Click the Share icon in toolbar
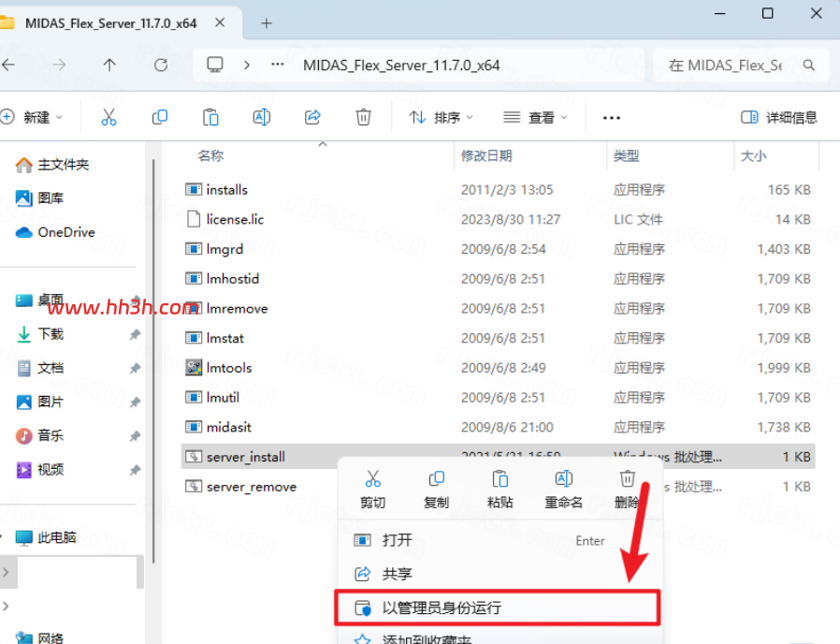840x644 pixels. click(312, 117)
